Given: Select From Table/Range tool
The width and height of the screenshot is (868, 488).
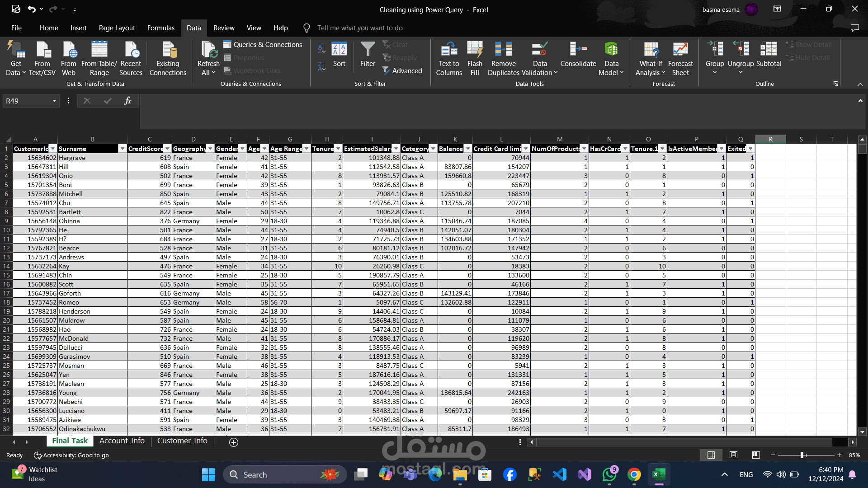Looking at the screenshot, I should 99,59.
